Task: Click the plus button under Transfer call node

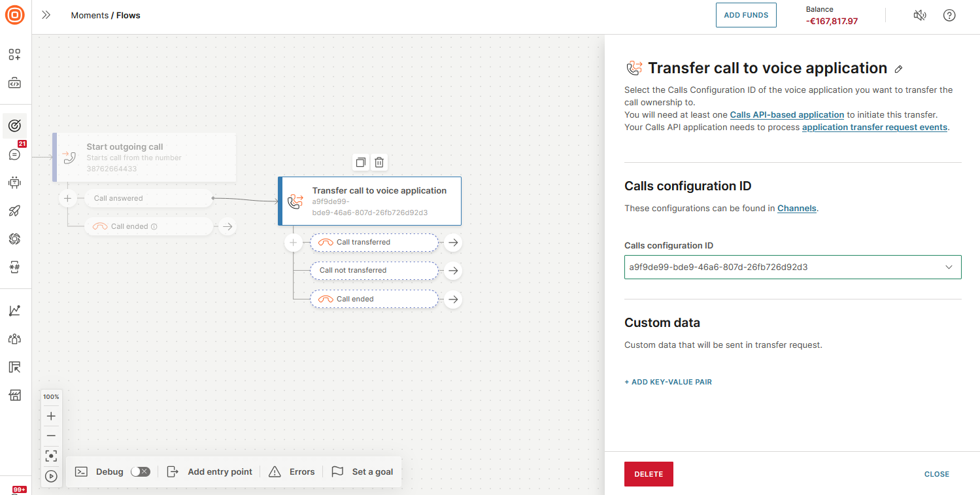Action: 293,243
